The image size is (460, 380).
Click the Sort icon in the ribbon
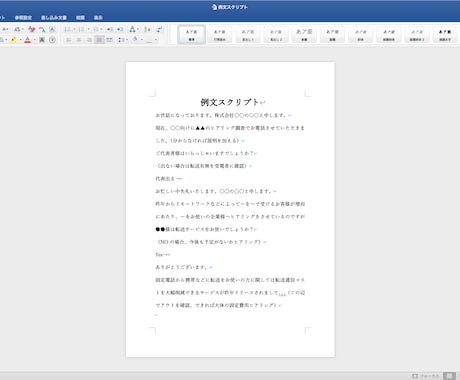coord(147,30)
